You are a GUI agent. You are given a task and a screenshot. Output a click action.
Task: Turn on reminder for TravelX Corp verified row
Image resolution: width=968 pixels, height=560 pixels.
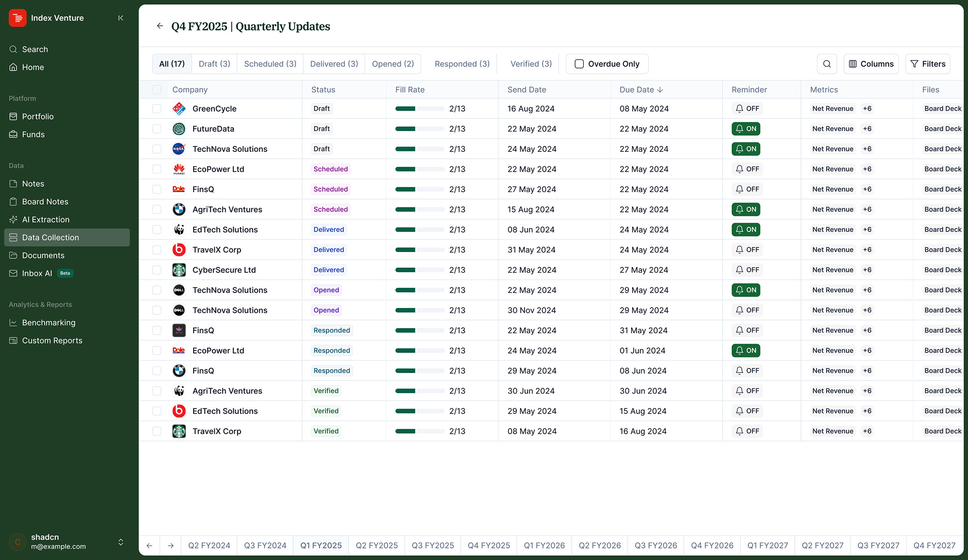pos(747,431)
